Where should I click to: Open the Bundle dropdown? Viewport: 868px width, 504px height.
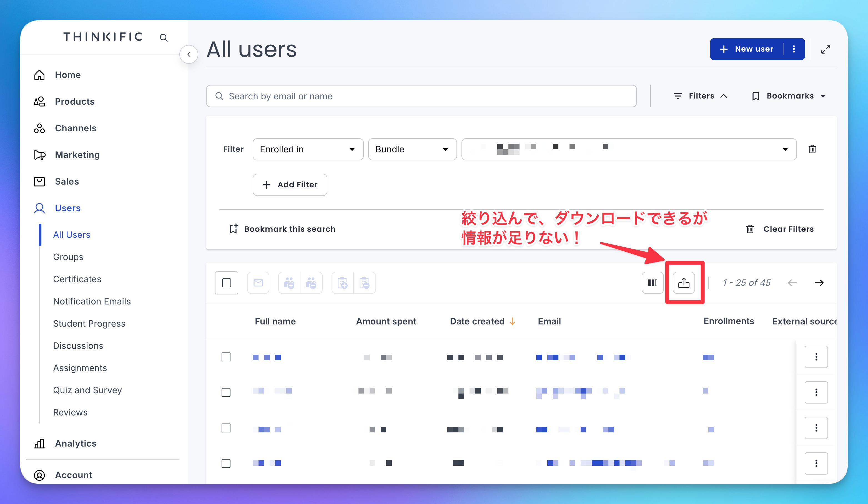click(x=412, y=149)
